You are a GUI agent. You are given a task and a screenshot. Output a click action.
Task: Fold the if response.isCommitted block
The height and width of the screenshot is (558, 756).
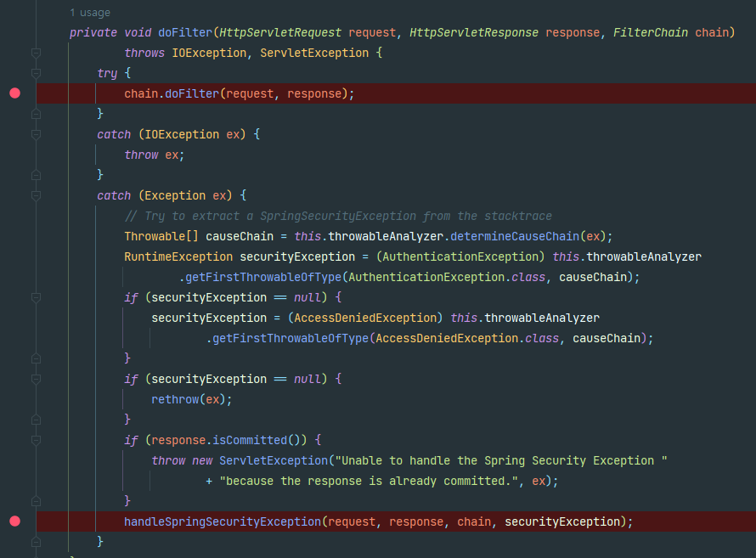(x=36, y=440)
